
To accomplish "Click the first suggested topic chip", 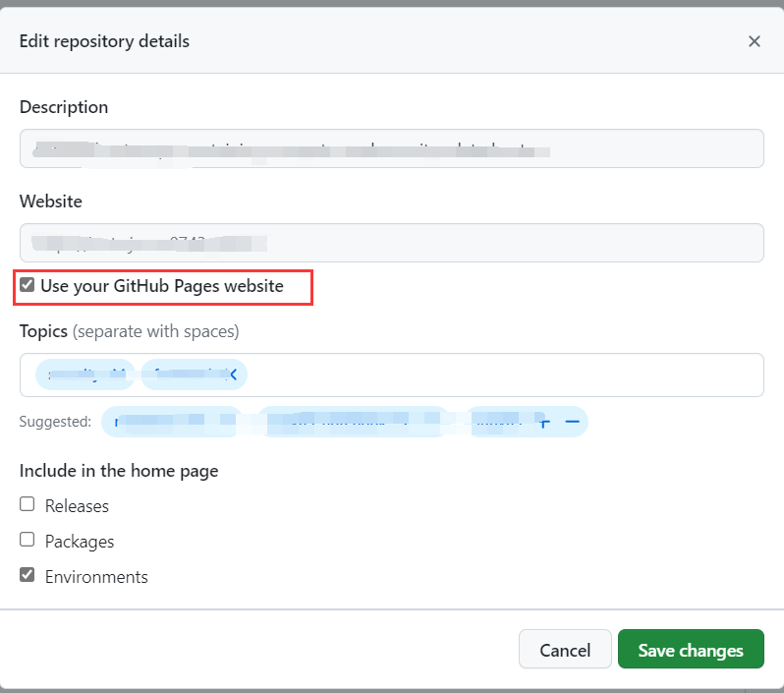I will pos(171,422).
